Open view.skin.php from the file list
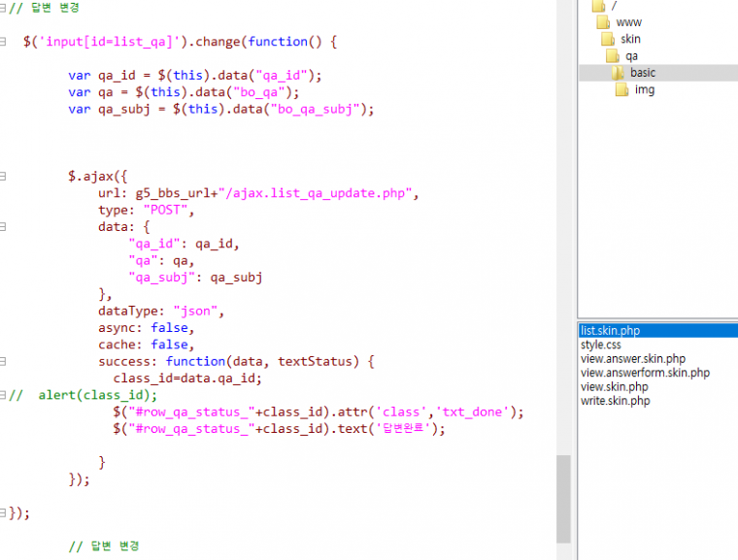Screen dimensions: 738x560 point(612,386)
